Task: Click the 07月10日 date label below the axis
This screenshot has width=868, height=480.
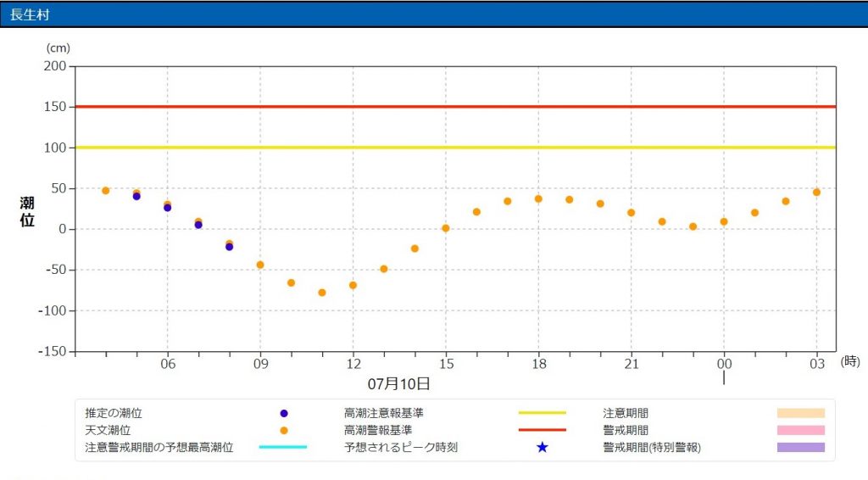Action: point(398,383)
